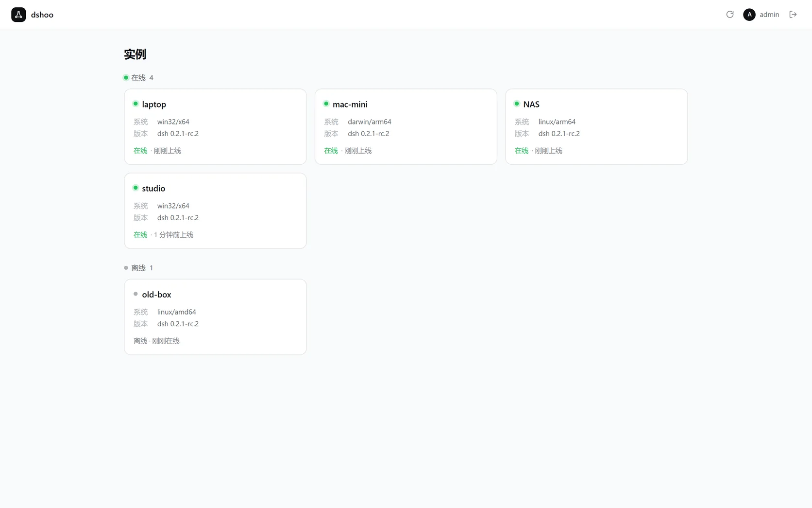This screenshot has width=812, height=508.
Task: Open the NAS instance title
Action: (531, 105)
